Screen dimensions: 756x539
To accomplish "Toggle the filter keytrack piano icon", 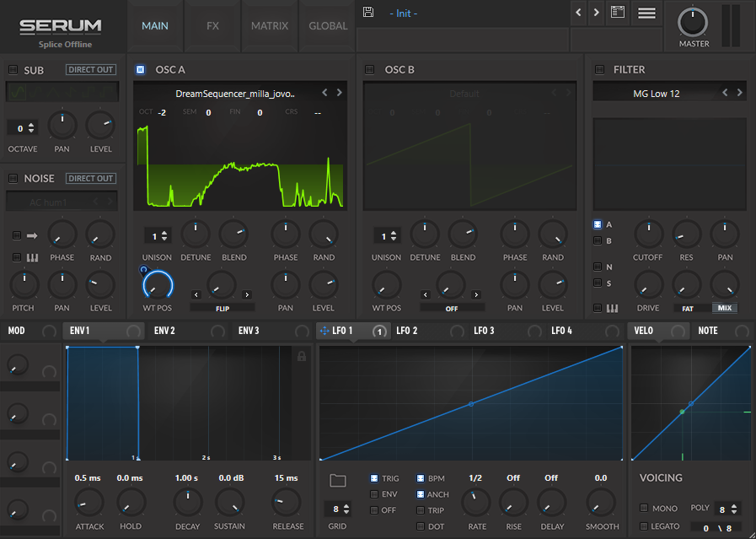I will pyautogui.click(x=612, y=308).
